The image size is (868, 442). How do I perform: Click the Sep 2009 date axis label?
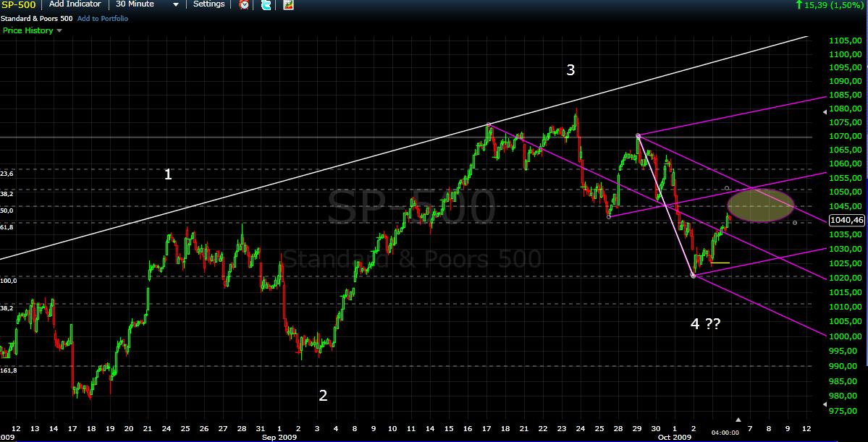click(x=279, y=437)
